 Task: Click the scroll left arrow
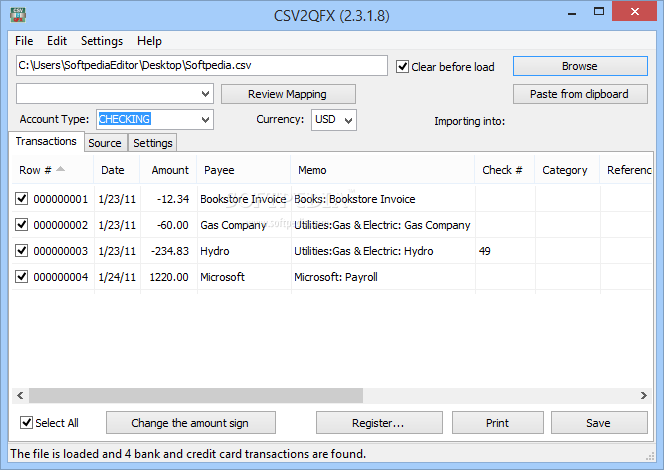pyautogui.click(x=20, y=395)
